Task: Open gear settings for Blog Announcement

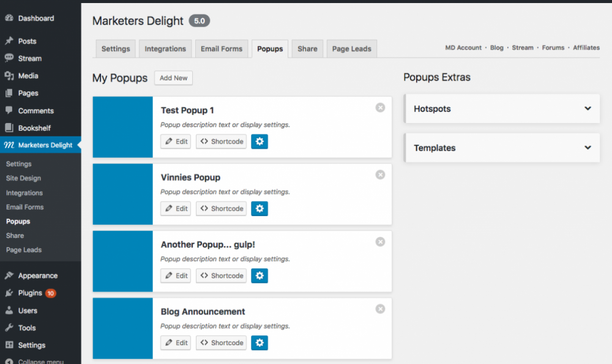Action: pyautogui.click(x=259, y=343)
